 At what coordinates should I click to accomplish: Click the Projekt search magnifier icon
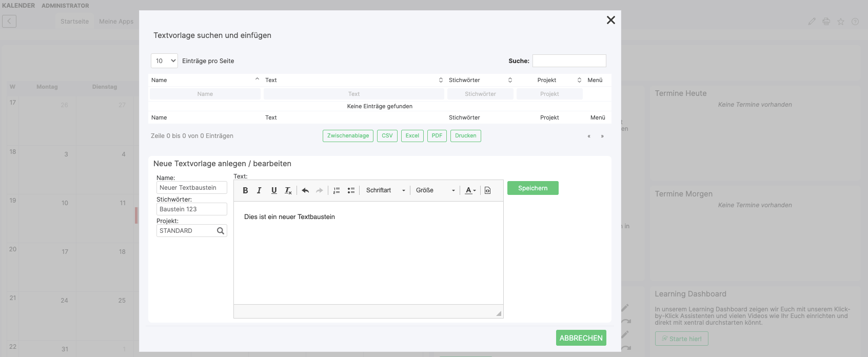point(221,231)
